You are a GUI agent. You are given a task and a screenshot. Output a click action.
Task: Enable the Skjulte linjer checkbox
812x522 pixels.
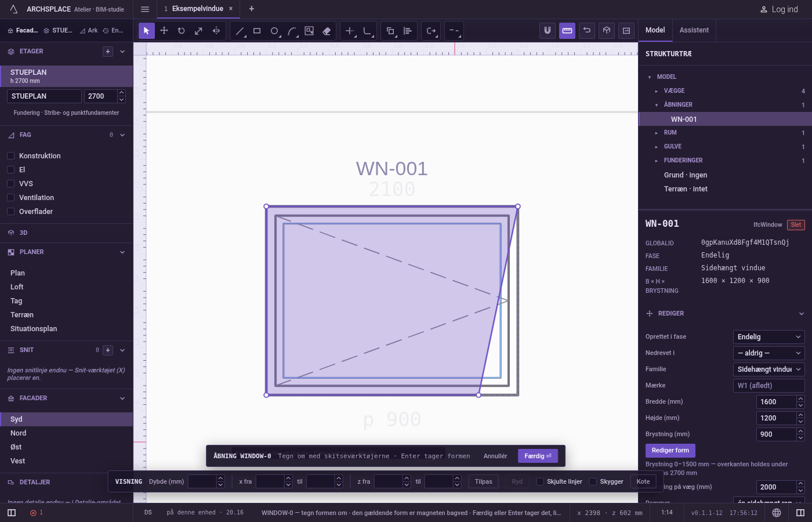tap(540, 481)
